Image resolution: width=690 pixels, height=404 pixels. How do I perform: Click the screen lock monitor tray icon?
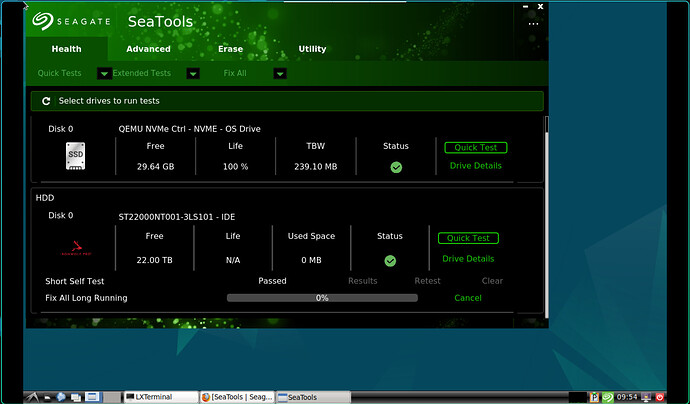(646, 397)
